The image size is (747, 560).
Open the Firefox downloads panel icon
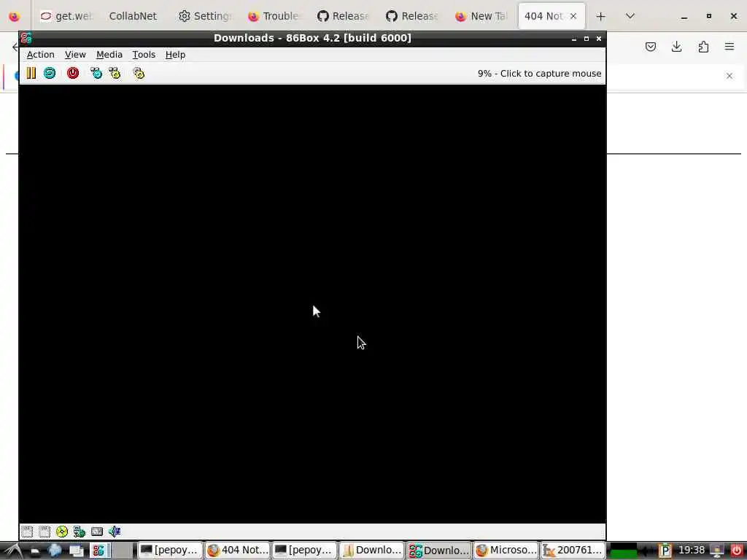676,47
